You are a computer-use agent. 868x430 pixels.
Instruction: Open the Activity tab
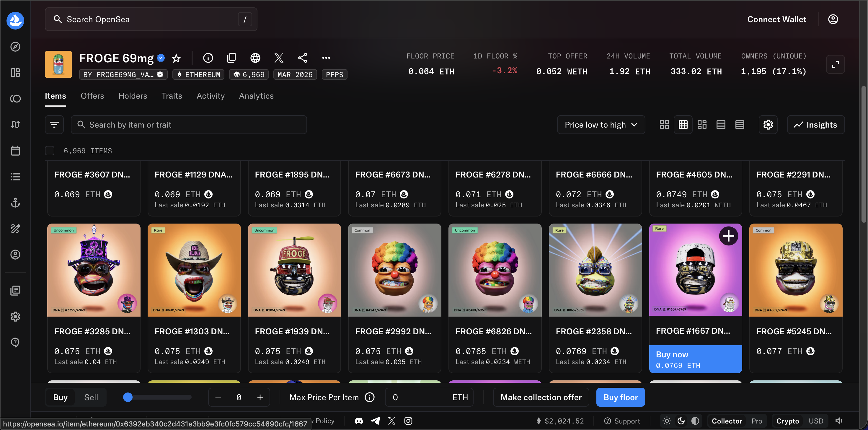[x=211, y=96]
